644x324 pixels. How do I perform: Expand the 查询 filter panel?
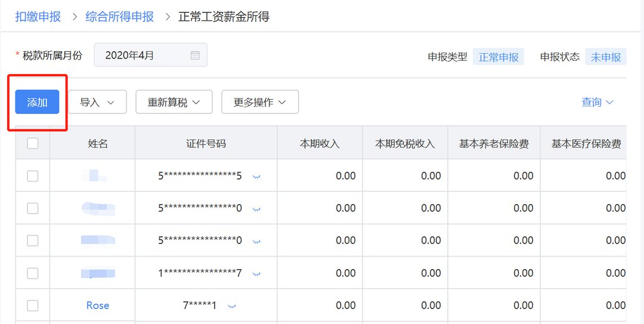click(597, 102)
